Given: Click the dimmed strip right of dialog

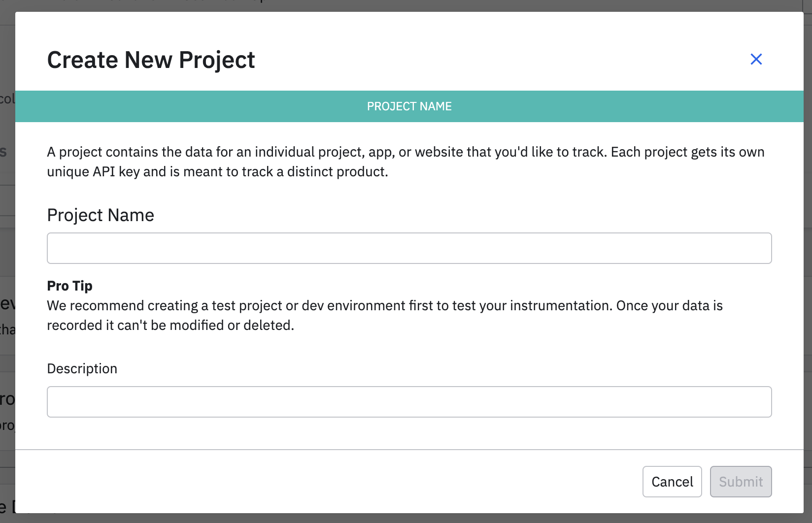Looking at the screenshot, I should (x=808, y=246).
